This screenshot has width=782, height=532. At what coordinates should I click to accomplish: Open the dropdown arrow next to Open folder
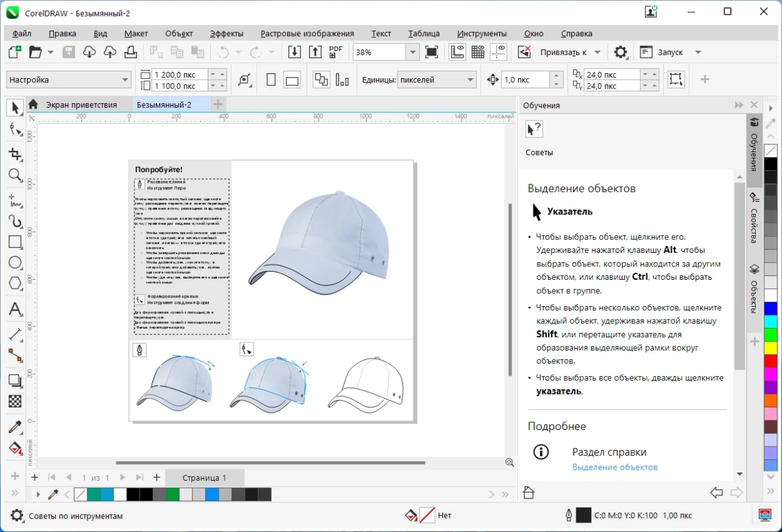pos(51,53)
